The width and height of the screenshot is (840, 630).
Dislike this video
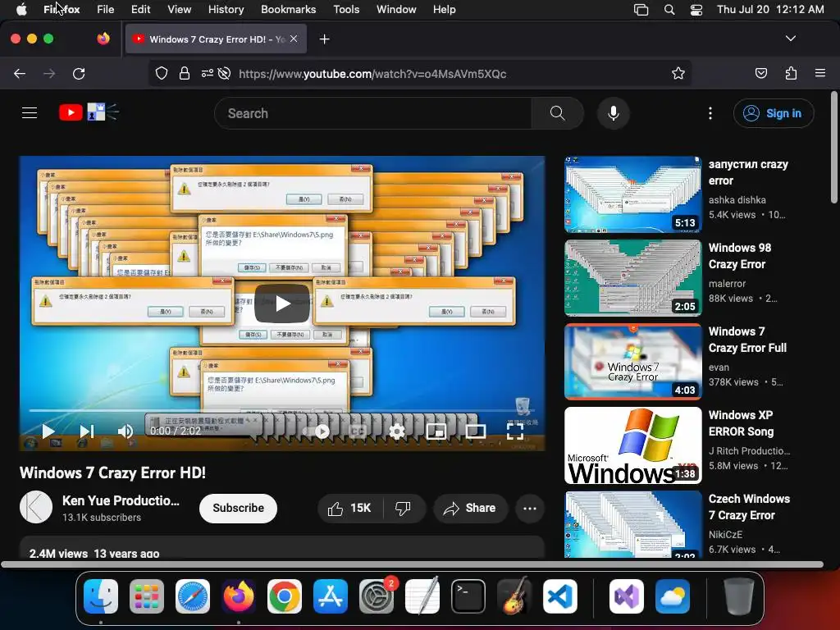tap(404, 508)
